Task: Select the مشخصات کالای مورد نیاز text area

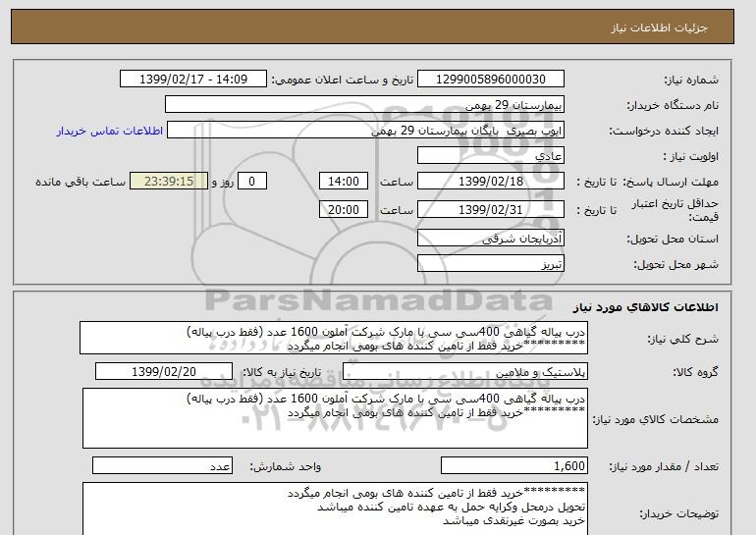Action: (335, 418)
